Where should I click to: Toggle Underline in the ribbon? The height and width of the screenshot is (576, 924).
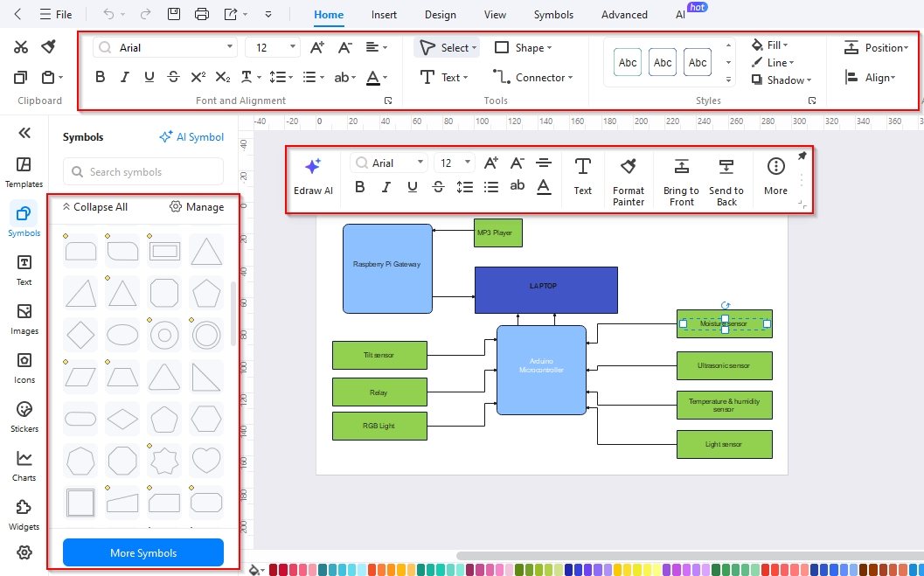[x=149, y=77]
